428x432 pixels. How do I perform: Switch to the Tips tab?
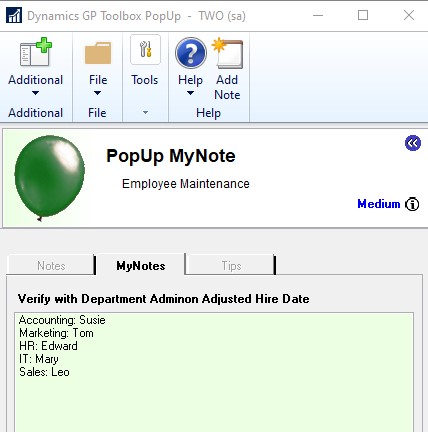(x=231, y=265)
